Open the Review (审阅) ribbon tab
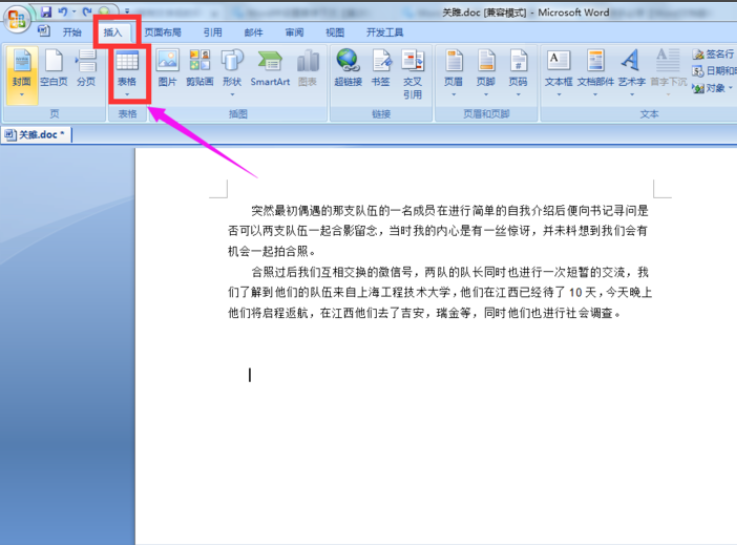Screen dimensions: 737x545 294,32
